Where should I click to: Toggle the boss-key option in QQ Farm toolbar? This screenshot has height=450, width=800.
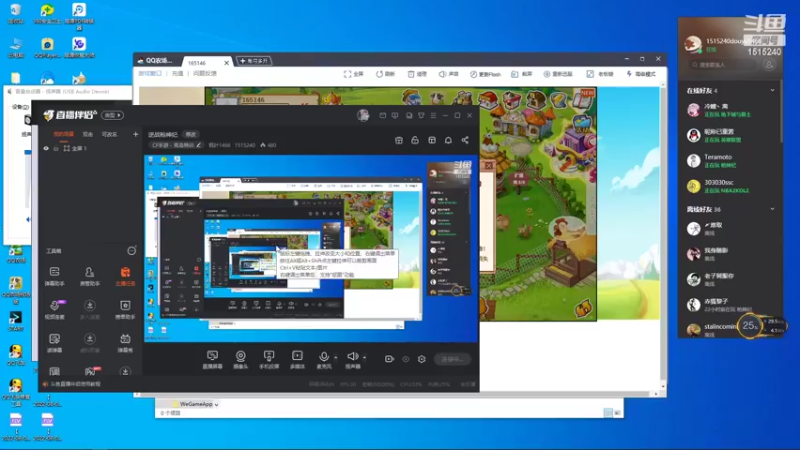(600, 74)
